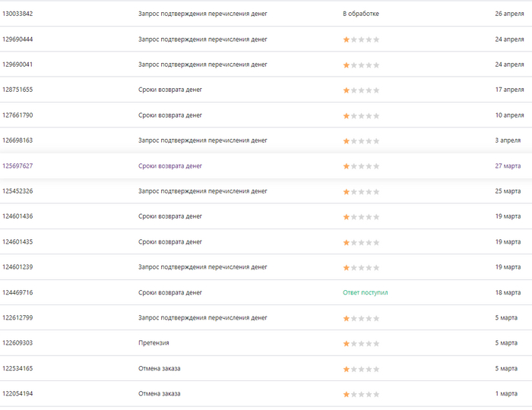
Task: Open the highlighted ticket 125697627
Action: point(17,166)
